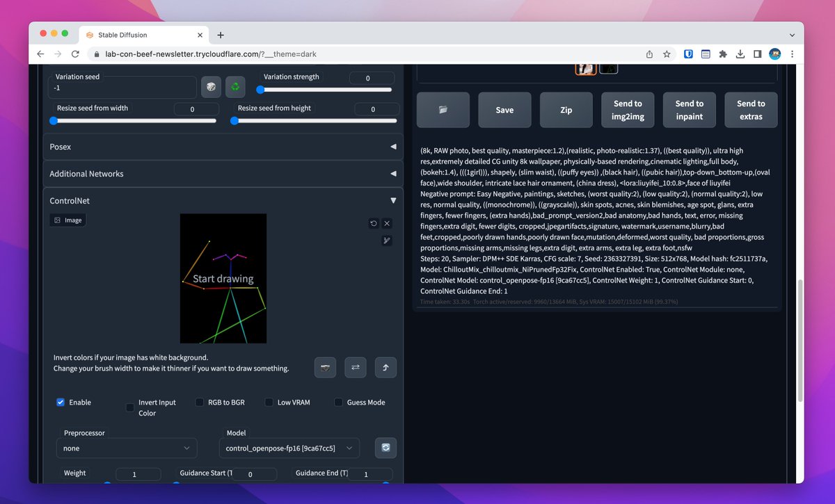Mirror the canvas with the swap-arrows icon
This screenshot has width=835, height=504.
pos(355,367)
